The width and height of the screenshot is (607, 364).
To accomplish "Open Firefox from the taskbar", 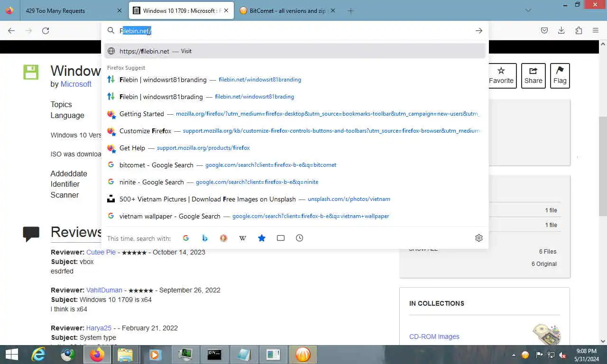I will pos(97,355).
